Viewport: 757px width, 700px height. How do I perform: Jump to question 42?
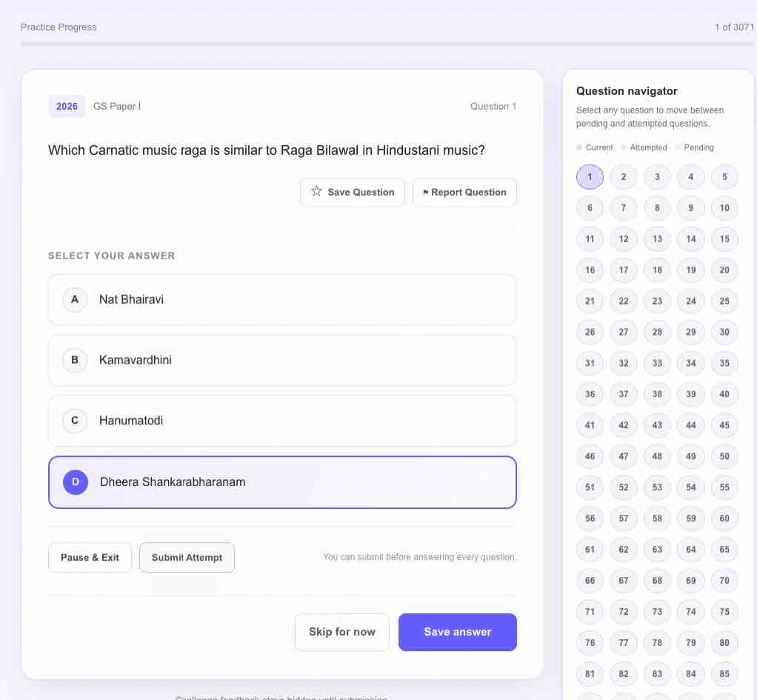623,425
